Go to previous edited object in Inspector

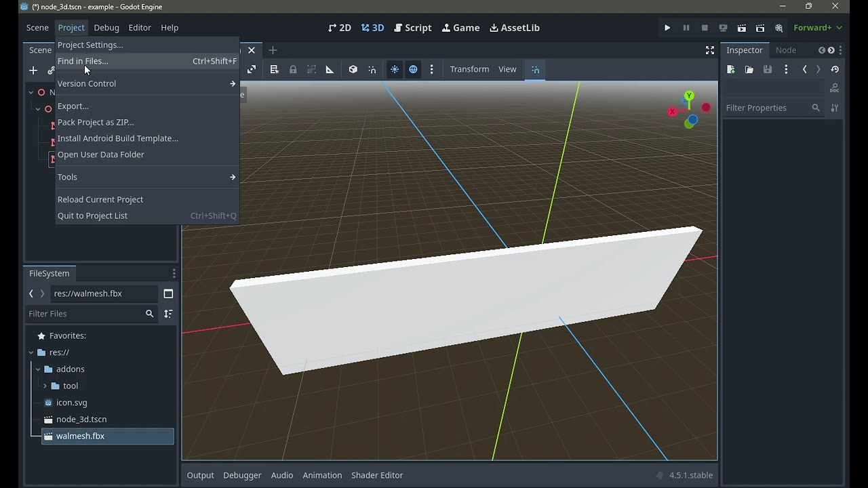(804, 69)
